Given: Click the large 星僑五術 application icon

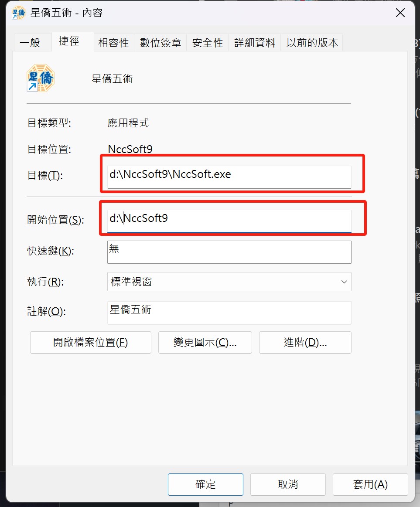Looking at the screenshot, I should (x=41, y=78).
